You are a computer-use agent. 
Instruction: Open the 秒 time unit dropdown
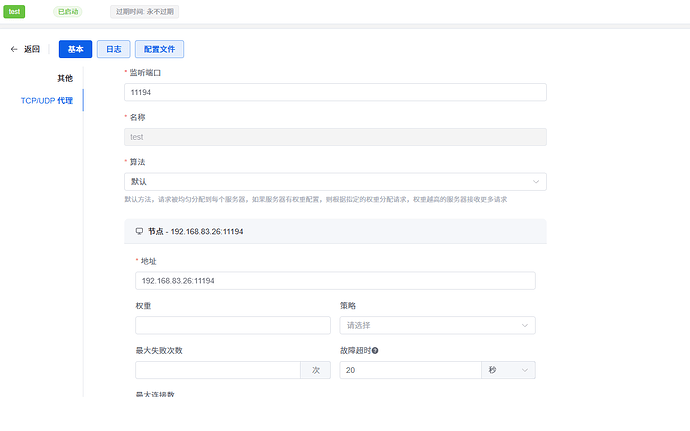click(x=508, y=370)
